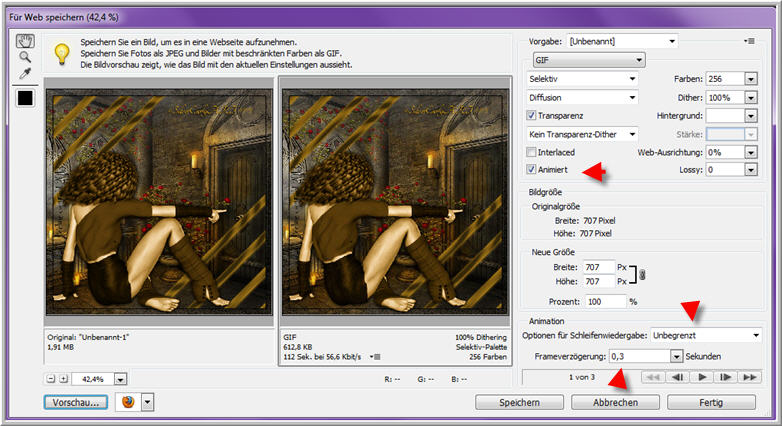
Task: Select the optimized GIF preview pane
Action: (x=395, y=202)
